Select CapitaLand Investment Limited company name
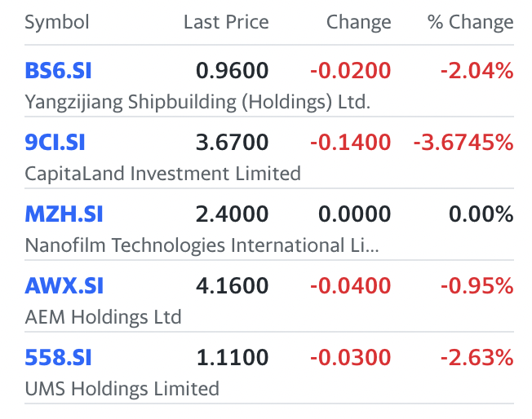532x419 pixels. 163,174
